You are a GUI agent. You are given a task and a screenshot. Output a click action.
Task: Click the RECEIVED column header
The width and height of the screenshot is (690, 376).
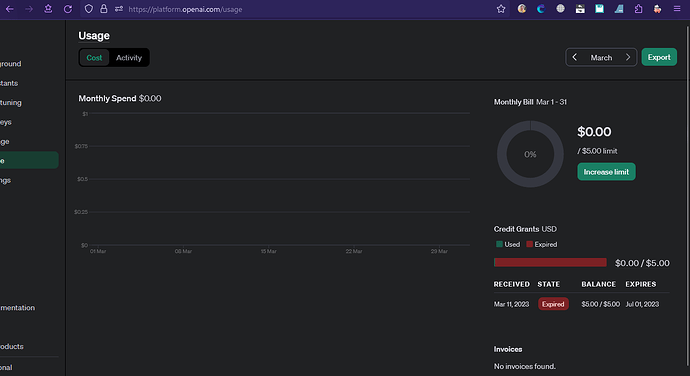[x=511, y=284]
